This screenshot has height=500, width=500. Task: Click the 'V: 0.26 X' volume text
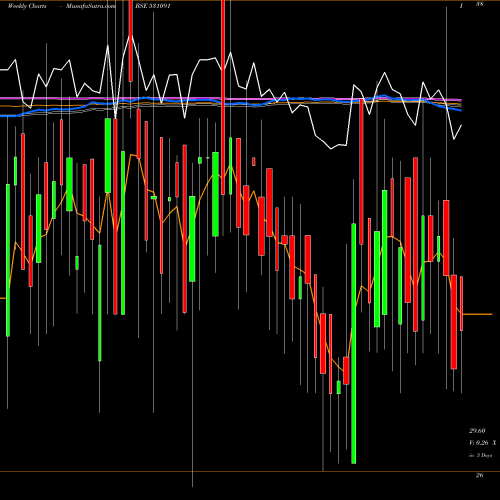click(482, 443)
